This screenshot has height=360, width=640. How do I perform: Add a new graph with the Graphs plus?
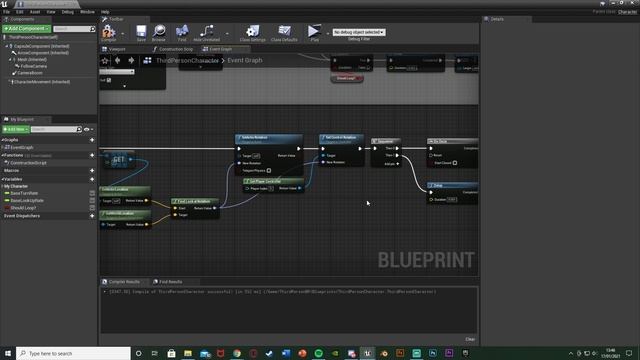[x=92, y=140]
